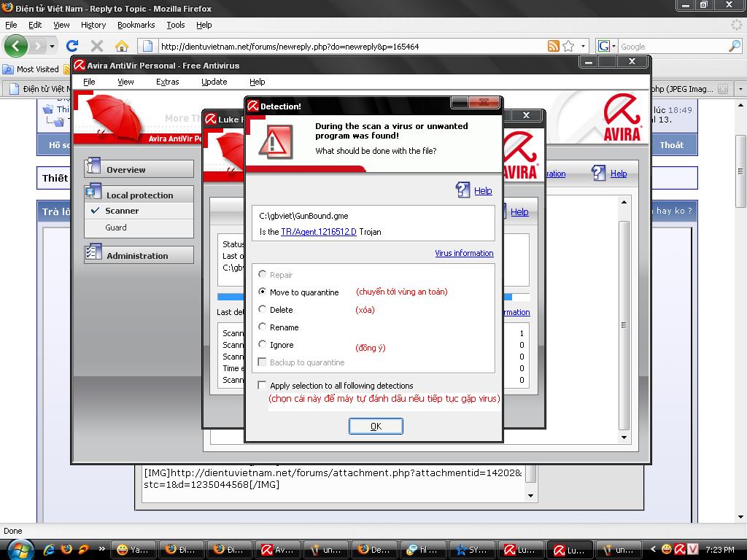This screenshot has width=747, height=560.
Task: Click the page icon beside URL
Action: (147, 46)
